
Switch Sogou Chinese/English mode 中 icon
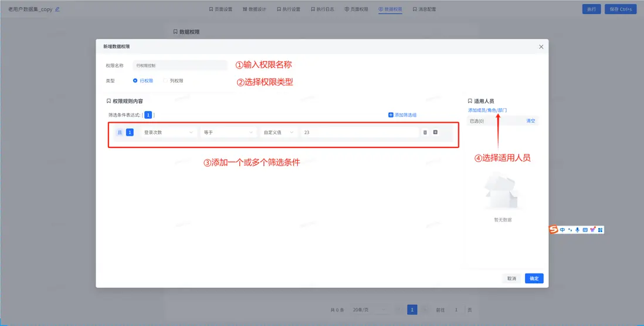click(562, 230)
